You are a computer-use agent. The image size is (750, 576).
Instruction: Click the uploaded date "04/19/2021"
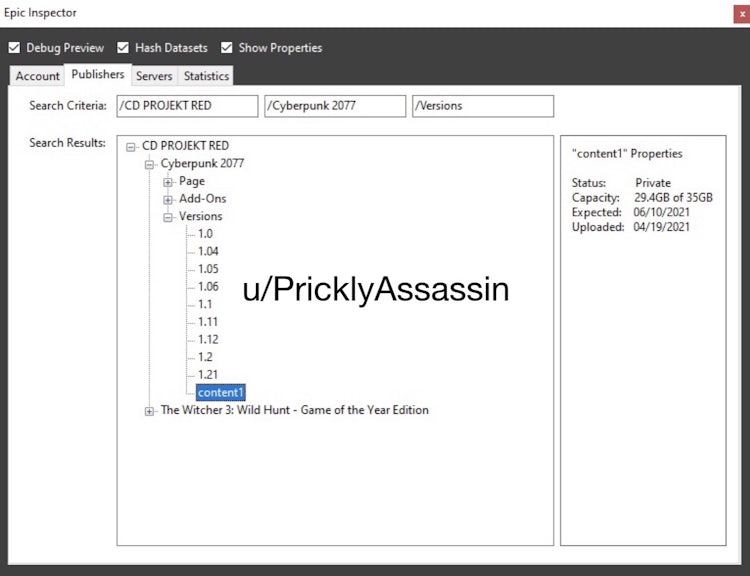click(x=662, y=227)
